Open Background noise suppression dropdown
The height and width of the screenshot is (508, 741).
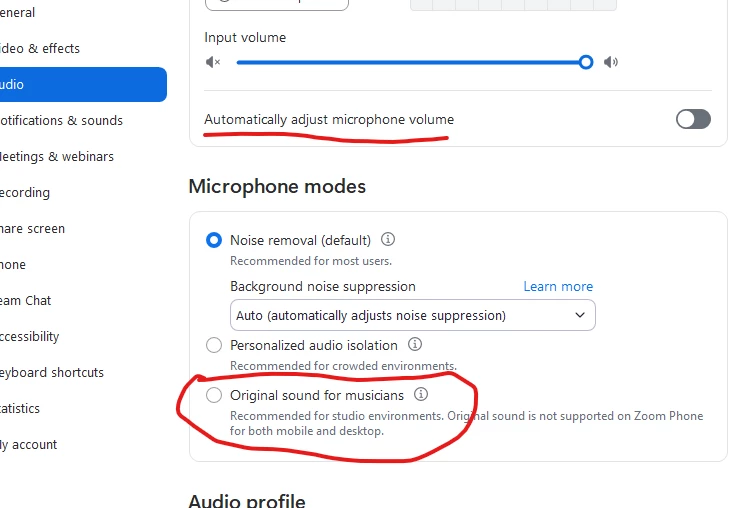tap(413, 315)
